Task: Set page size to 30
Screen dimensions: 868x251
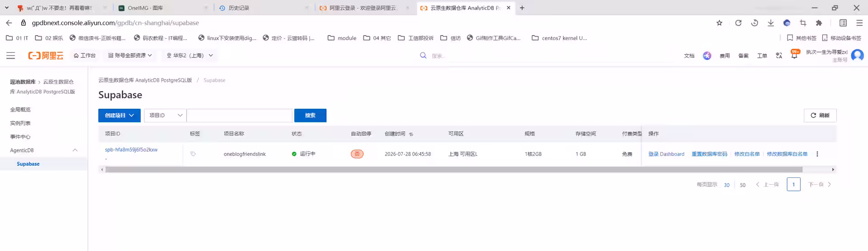Action: click(726, 185)
